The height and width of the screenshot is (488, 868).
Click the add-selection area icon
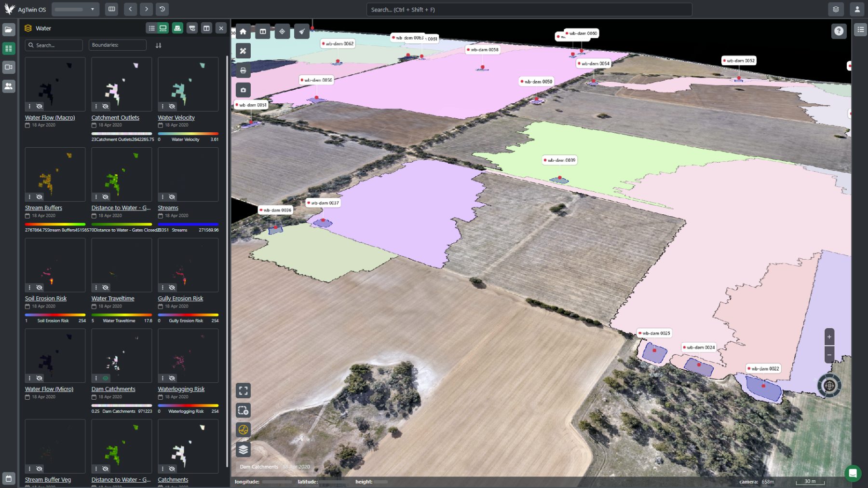(x=243, y=410)
